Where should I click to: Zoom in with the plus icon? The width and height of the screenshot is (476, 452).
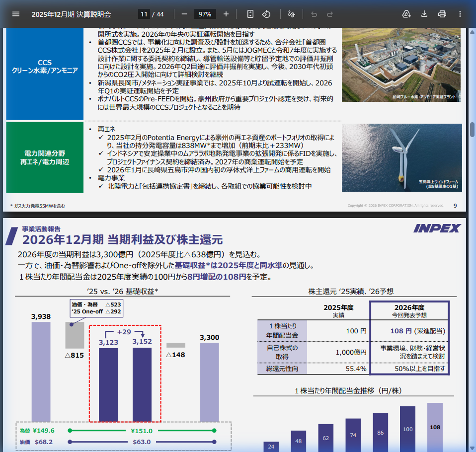[x=226, y=14]
